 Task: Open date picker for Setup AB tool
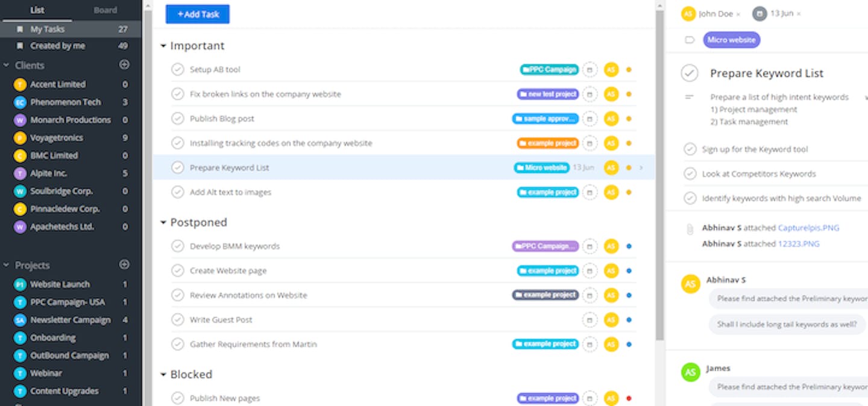[590, 70]
